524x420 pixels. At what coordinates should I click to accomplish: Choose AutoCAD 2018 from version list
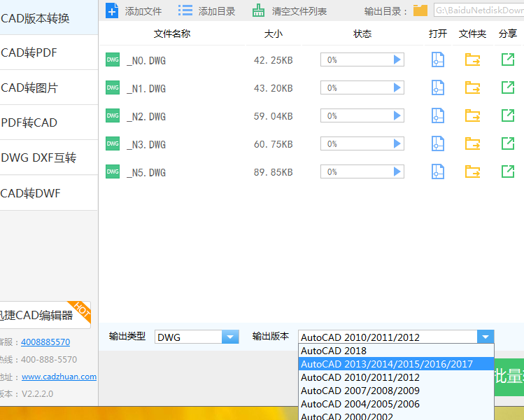[x=396, y=351]
